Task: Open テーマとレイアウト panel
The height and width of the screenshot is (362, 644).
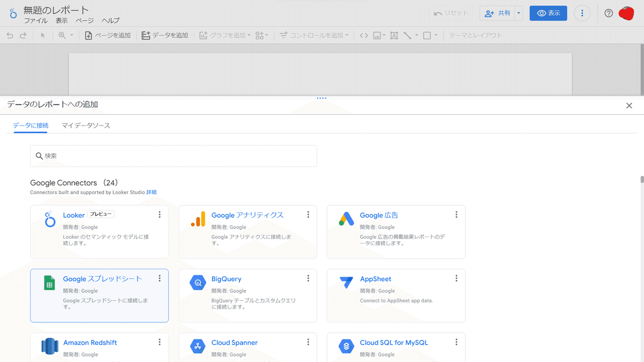Action: [475, 35]
